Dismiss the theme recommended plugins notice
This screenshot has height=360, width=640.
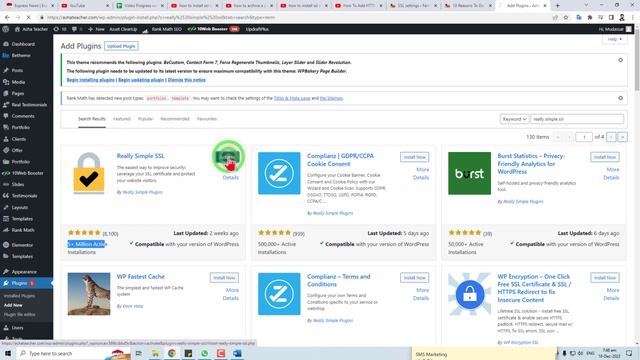620,60
